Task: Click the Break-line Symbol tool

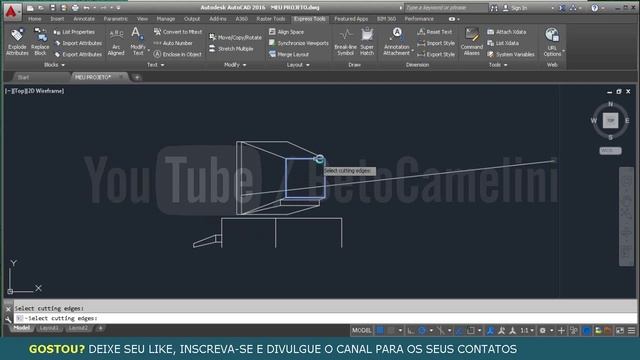Action: click(x=345, y=42)
